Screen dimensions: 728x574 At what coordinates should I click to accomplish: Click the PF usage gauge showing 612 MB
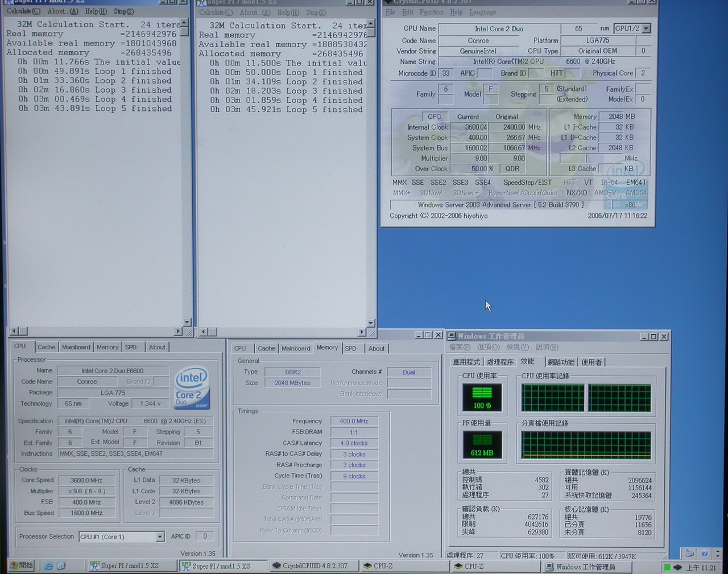tap(482, 444)
